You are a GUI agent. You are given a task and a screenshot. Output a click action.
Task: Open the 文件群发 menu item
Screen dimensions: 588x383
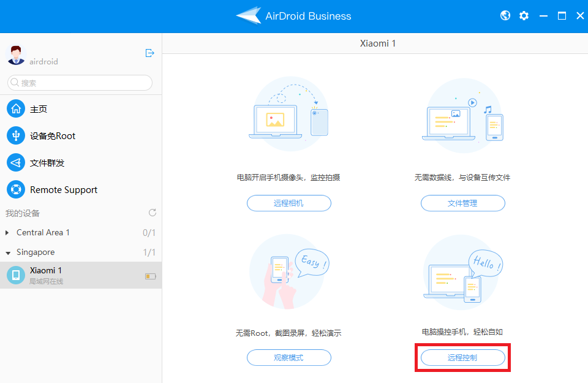click(47, 163)
